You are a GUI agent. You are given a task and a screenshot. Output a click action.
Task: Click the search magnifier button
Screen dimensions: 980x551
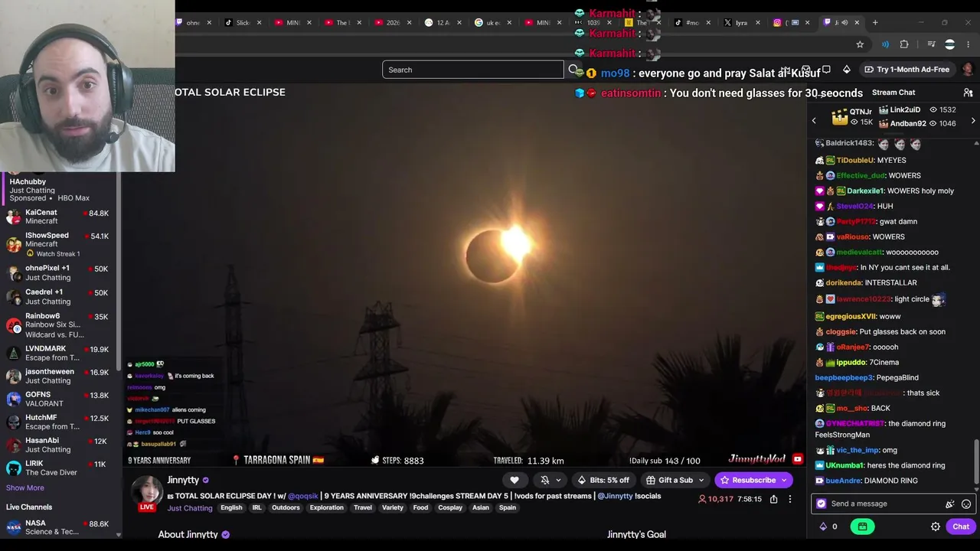coord(573,70)
